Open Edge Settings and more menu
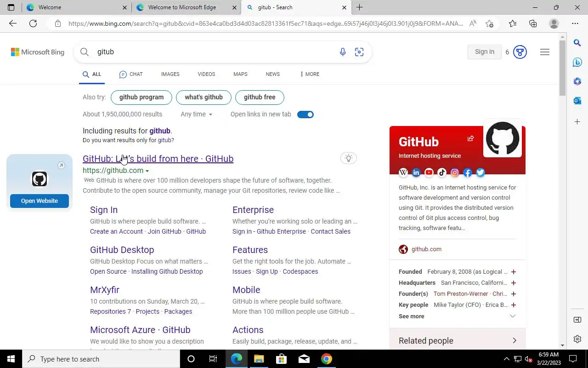Screen dimensions: 588x368 (x=575, y=23)
